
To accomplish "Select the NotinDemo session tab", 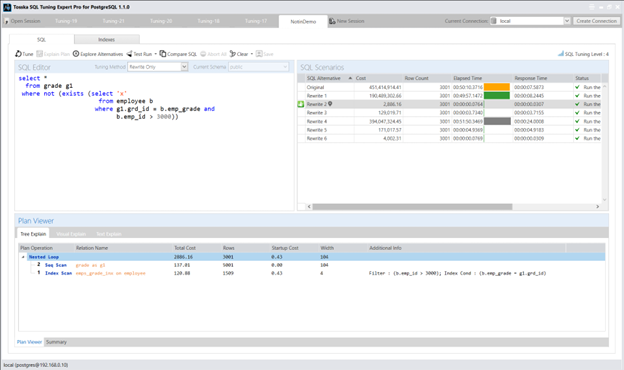I will [303, 21].
